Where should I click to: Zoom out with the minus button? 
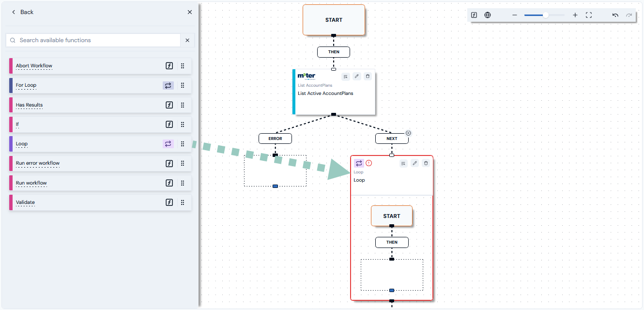click(x=515, y=15)
